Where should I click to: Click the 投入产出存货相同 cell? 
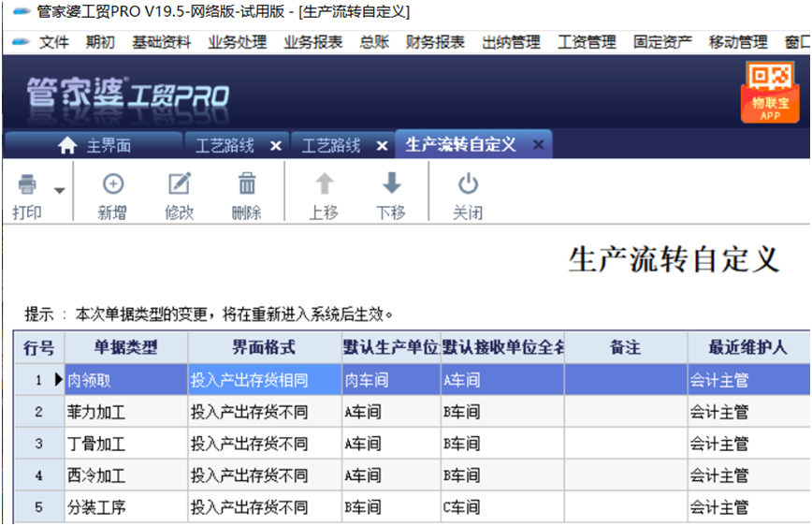(265, 380)
